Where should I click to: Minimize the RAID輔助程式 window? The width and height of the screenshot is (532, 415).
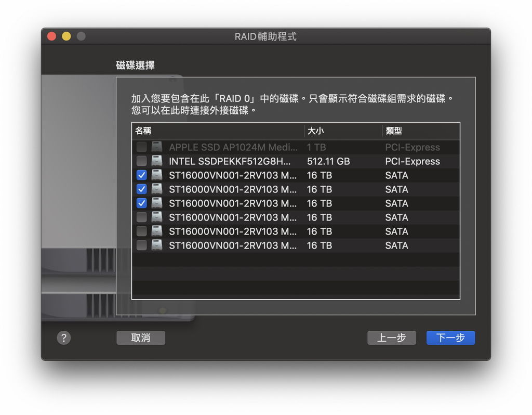tap(66, 36)
